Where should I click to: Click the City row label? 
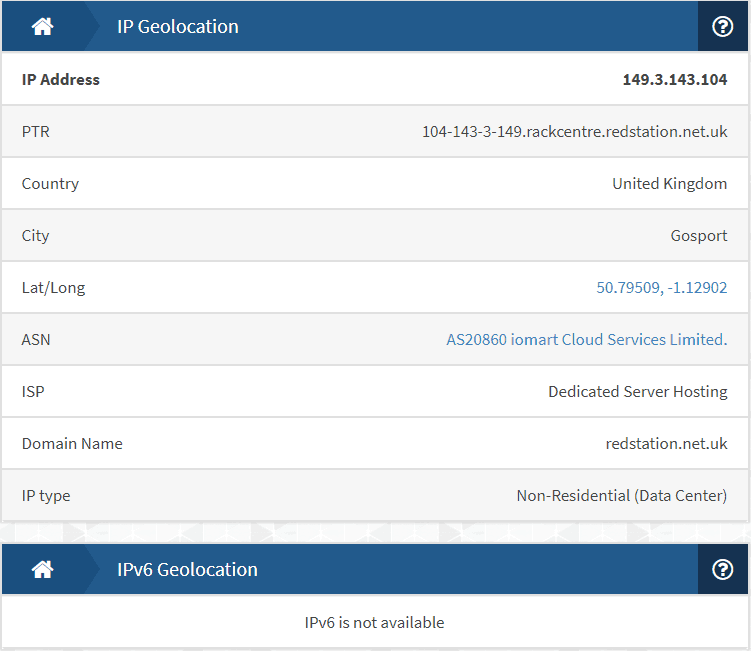[x=35, y=236]
